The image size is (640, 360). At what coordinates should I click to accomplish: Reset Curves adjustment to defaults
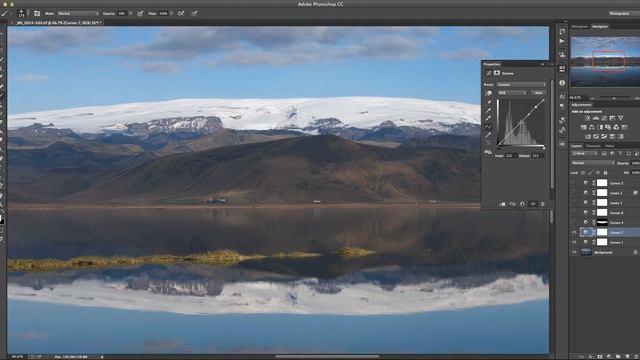click(x=522, y=204)
